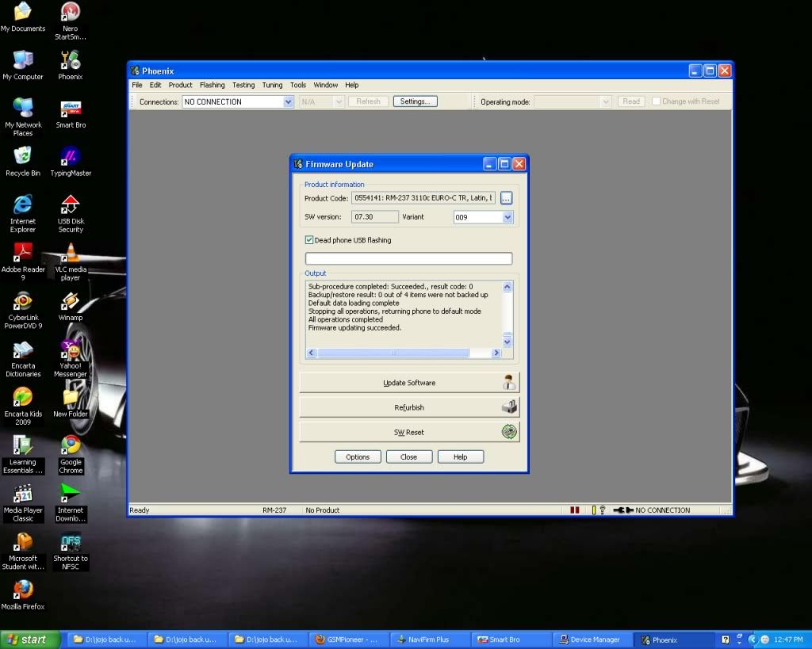Click the Help button in Firmware Update dialog
Image resolution: width=812 pixels, height=649 pixels.
click(461, 457)
